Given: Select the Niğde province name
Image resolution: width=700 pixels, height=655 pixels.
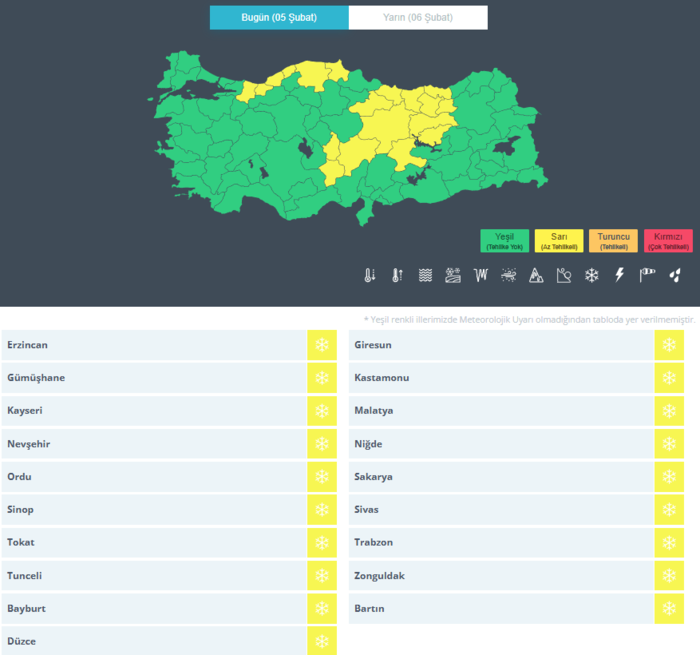Looking at the screenshot, I should pyautogui.click(x=368, y=444).
